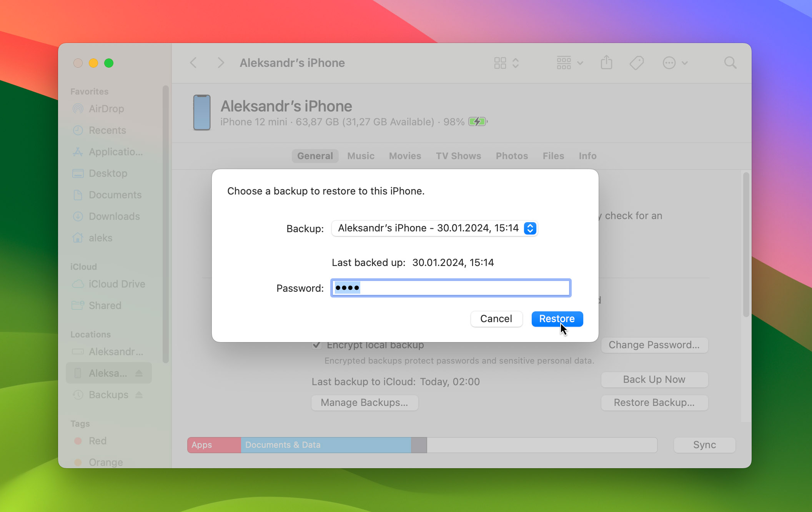
Task: Open the Downloads sidebar folder
Action: click(114, 216)
